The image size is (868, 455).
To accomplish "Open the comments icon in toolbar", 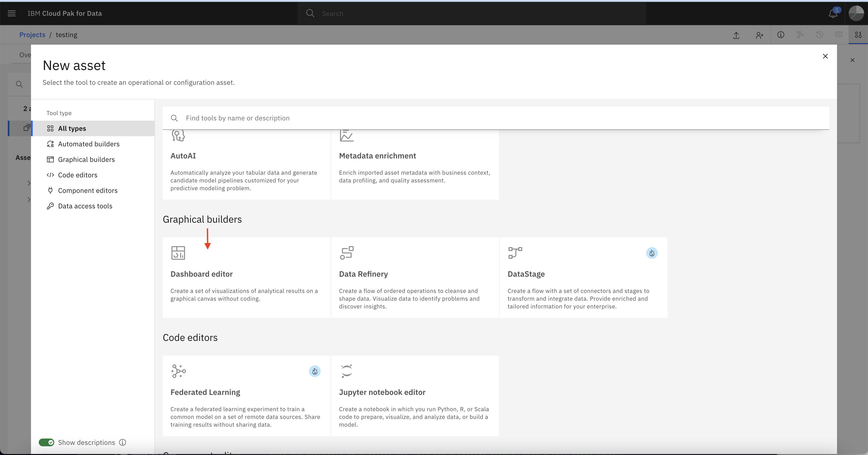I will [x=839, y=35].
